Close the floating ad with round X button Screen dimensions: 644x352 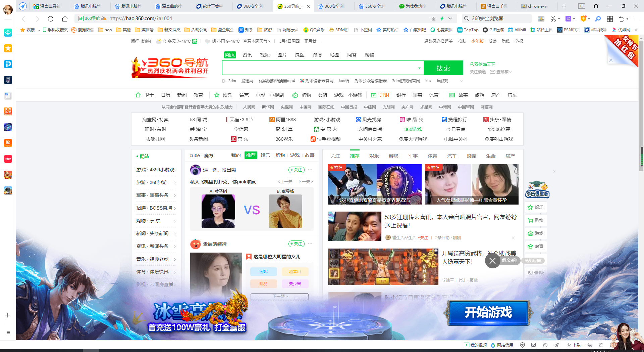[x=492, y=261]
